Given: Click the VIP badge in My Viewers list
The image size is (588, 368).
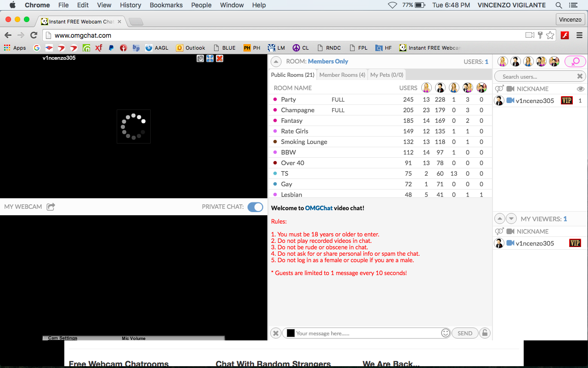Looking at the screenshot, I should 575,243.
